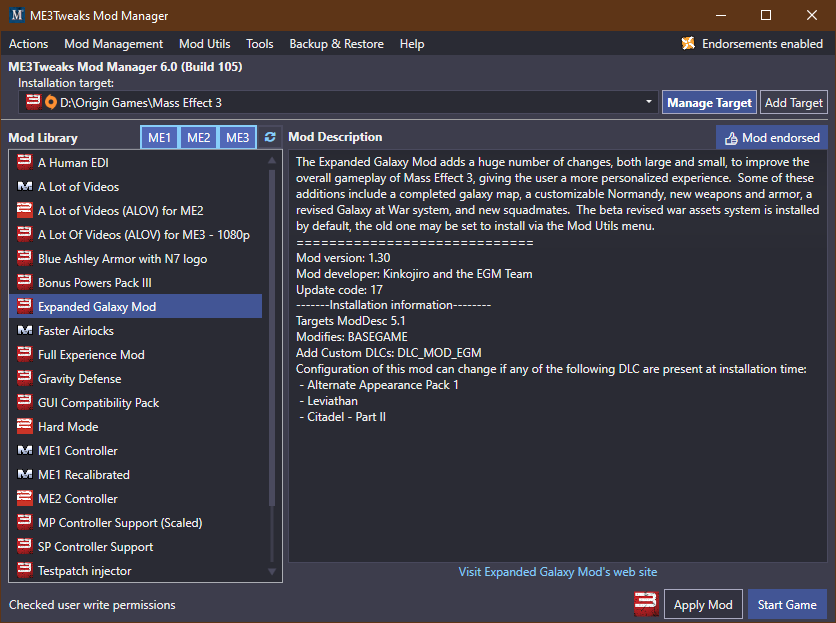Click the refresh mod library icon

[x=270, y=137]
